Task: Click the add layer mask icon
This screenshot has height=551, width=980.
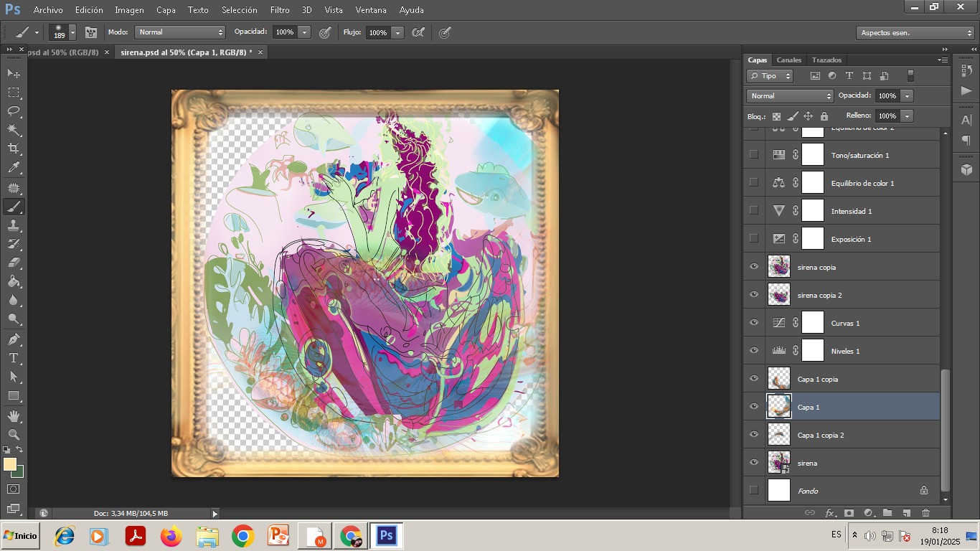Action: pos(849,513)
